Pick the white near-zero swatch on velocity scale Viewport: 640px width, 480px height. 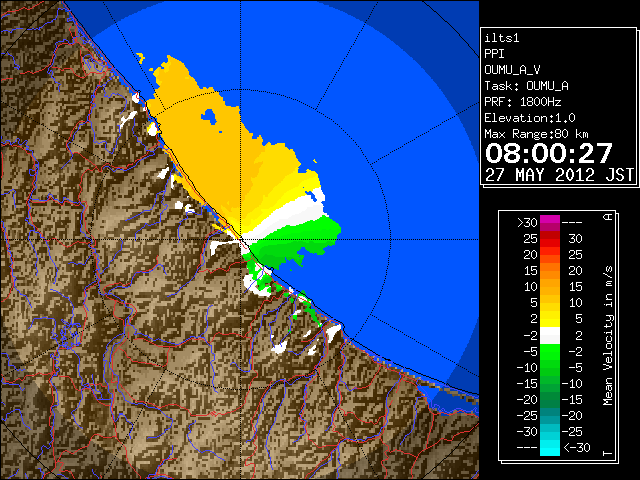[x=550, y=336]
